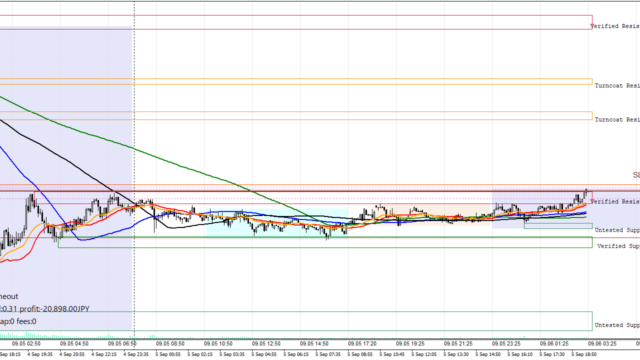Click the 09.05 04:50 time axis label
640x360 pixels.
tap(74, 344)
